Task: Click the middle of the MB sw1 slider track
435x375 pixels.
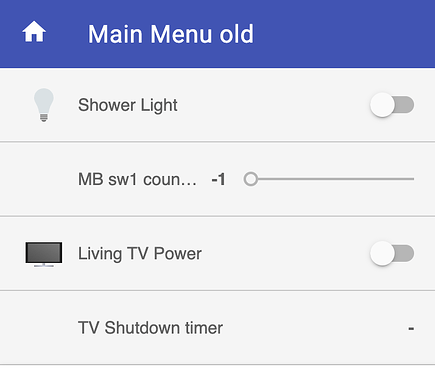Action: click(x=329, y=179)
